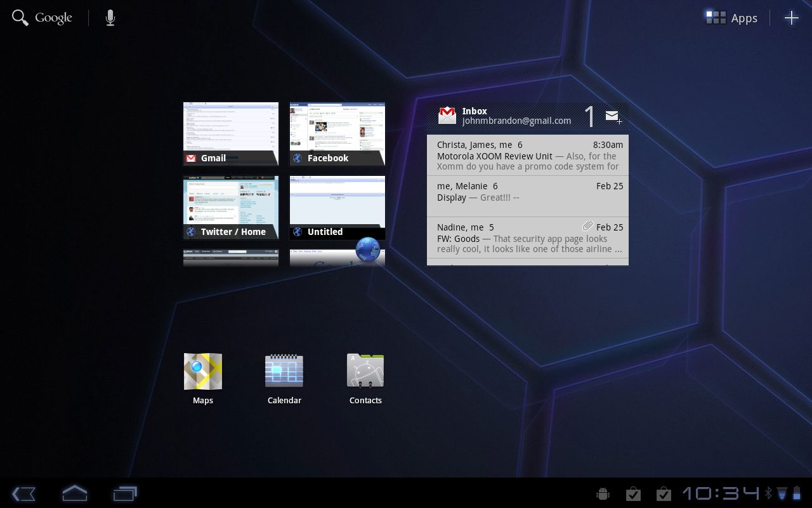
Task: Open partially visible Google bookmark thumbnail
Action: (337, 258)
